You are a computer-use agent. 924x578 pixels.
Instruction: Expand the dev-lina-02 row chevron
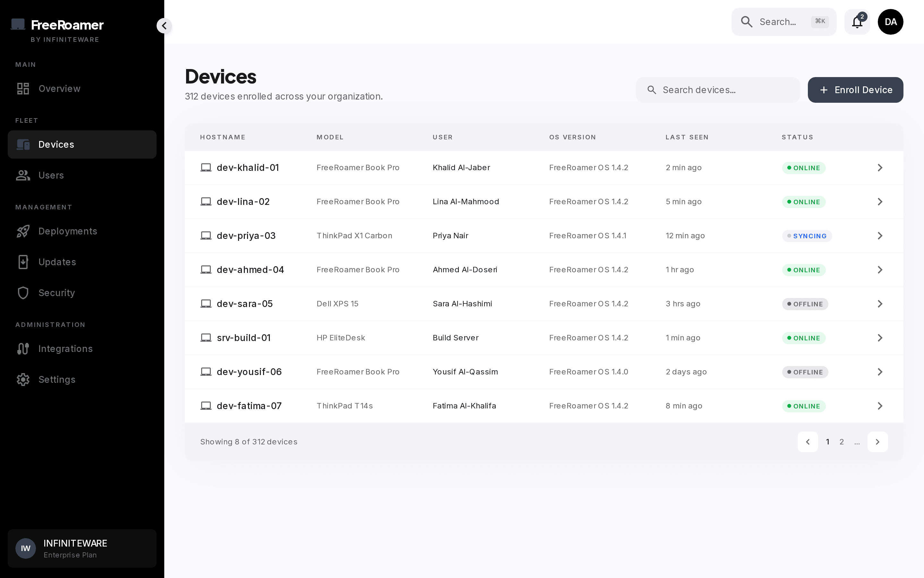click(x=880, y=201)
